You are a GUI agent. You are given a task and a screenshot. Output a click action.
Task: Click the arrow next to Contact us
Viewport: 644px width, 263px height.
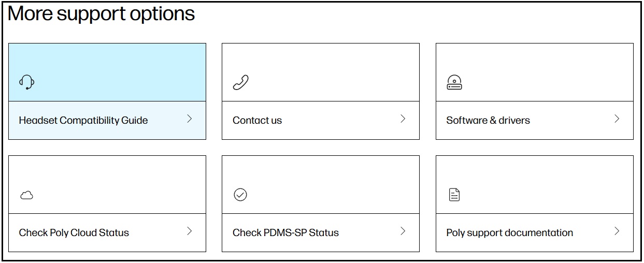[403, 119]
